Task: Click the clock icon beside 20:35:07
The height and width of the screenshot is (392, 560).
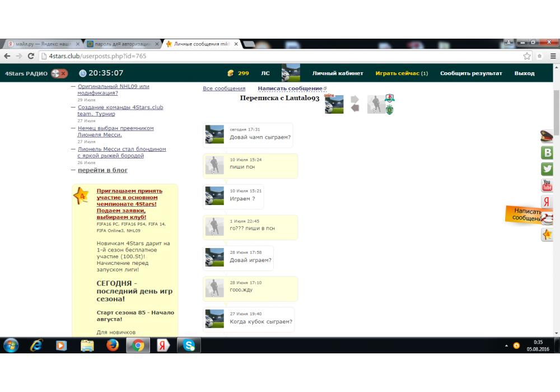Action: click(82, 73)
